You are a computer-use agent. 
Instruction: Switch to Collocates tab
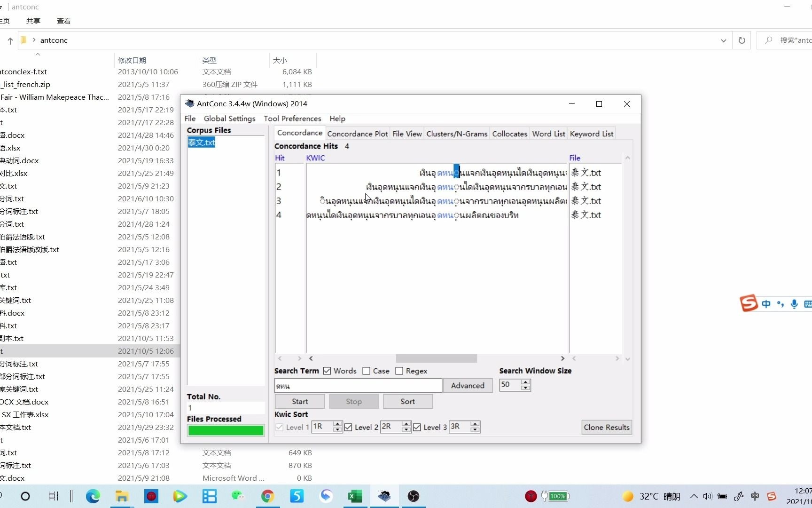pos(510,134)
